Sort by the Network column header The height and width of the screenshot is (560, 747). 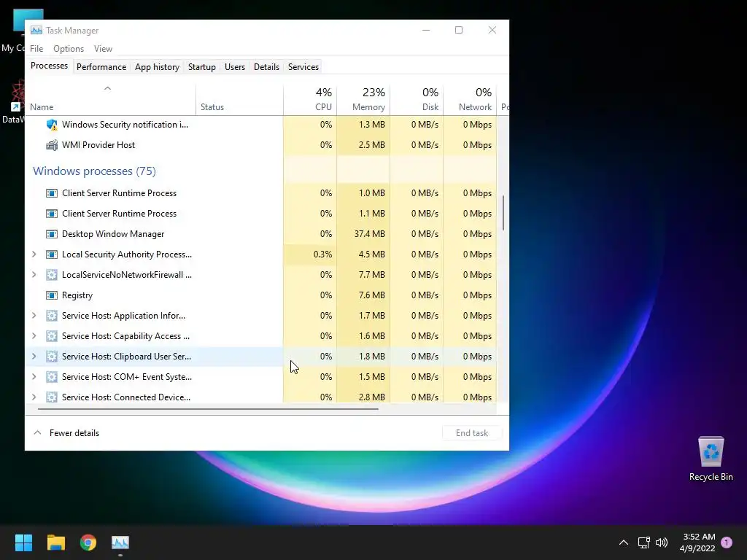[x=471, y=100]
